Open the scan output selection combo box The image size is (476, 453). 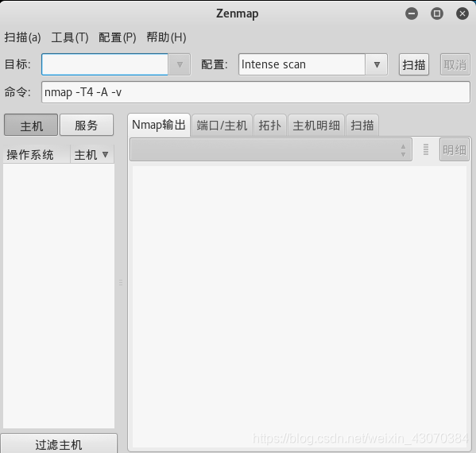click(271, 149)
